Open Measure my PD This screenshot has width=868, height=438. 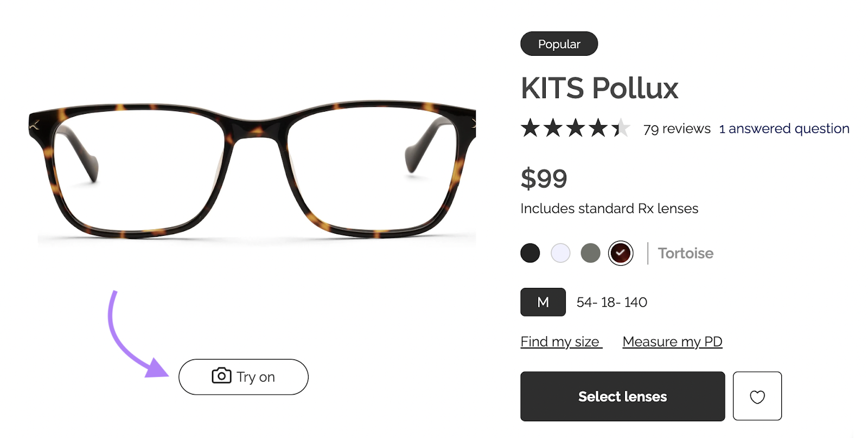click(672, 342)
